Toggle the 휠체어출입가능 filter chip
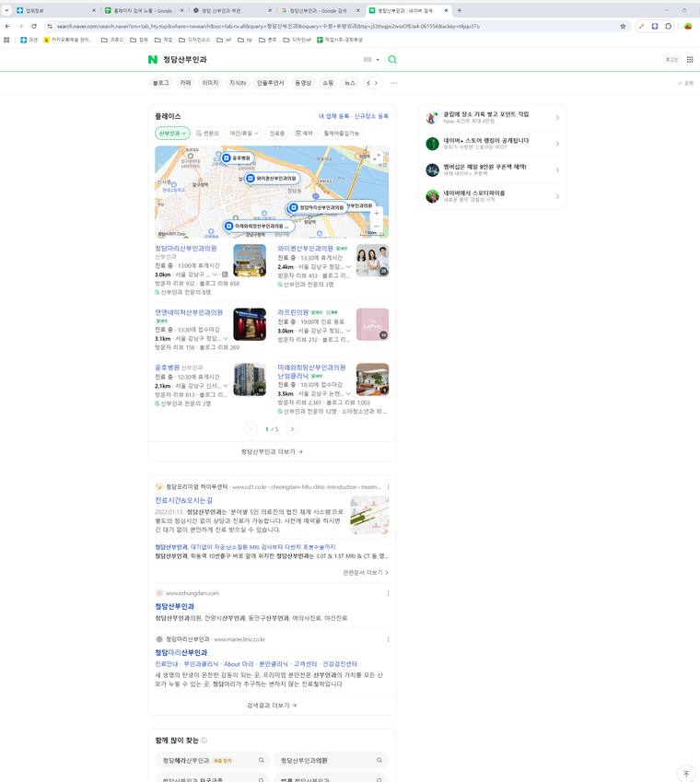The height and width of the screenshot is (782, 700). tap(342, 134)
